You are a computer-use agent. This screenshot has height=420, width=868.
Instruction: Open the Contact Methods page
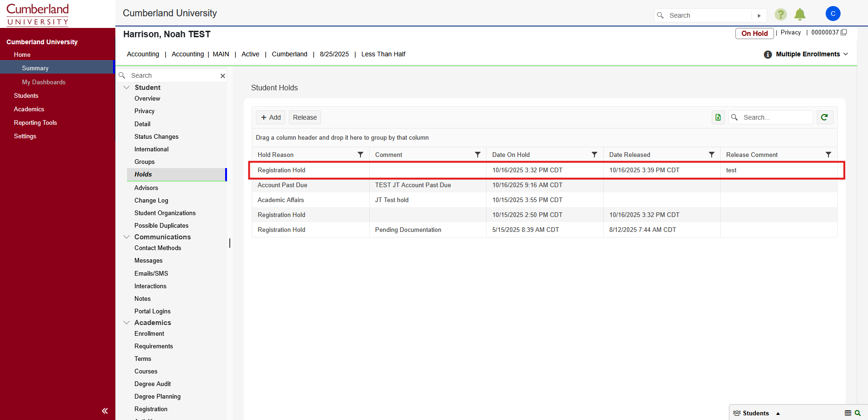158,248
